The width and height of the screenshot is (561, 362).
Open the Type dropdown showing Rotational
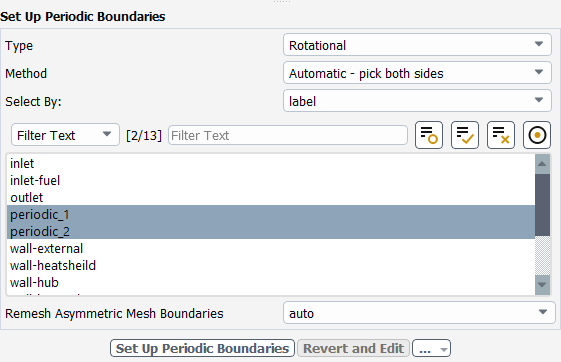click(417, 45)
